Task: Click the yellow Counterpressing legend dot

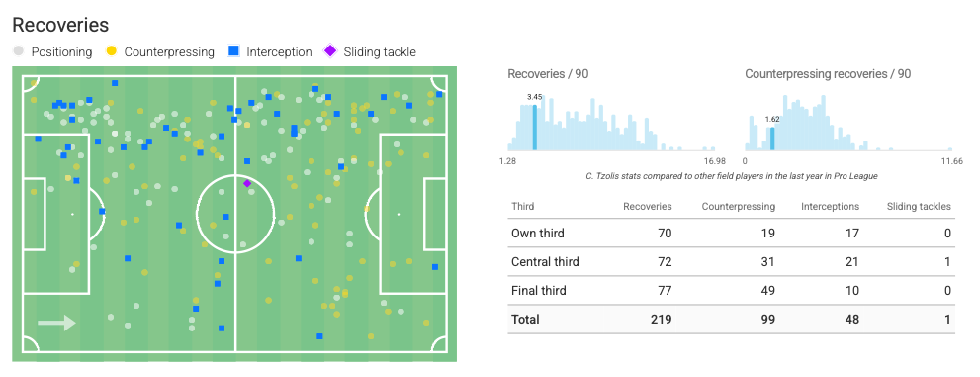Action: click(x=111, y=51)
